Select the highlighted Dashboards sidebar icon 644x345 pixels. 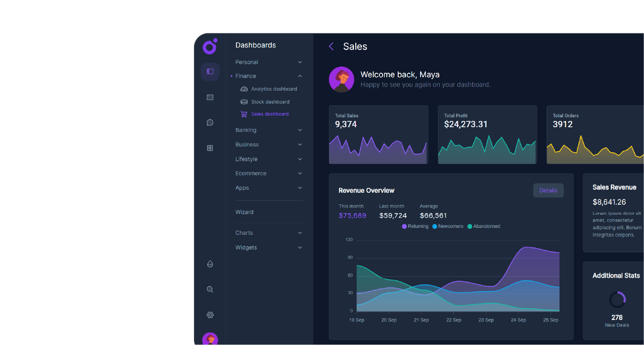tap(210, 71)
